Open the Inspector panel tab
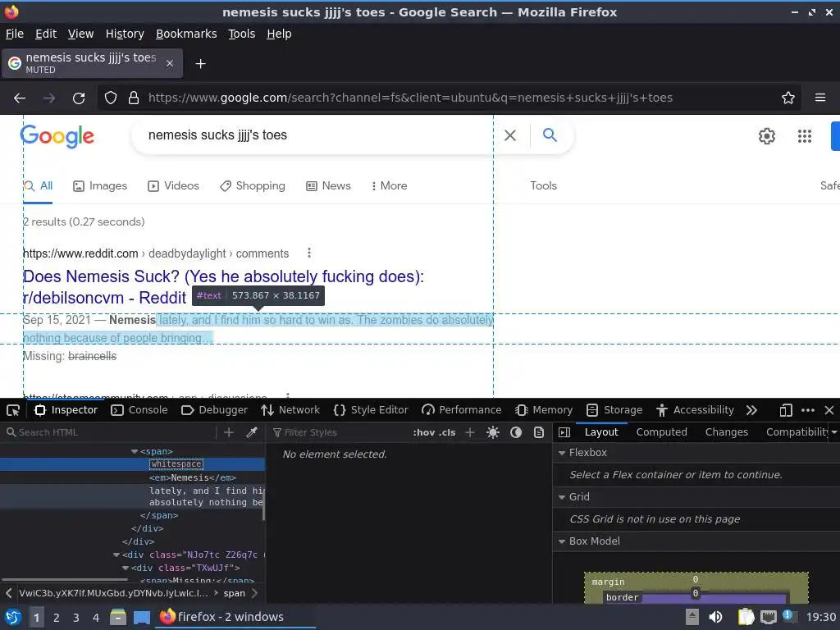 (66, 410)
